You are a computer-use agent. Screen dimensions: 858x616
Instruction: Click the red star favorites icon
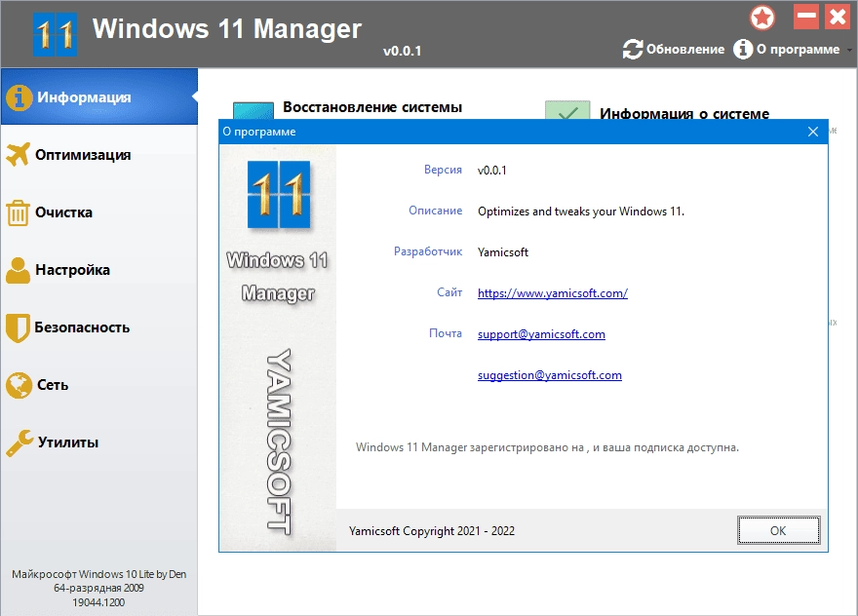pyautogui.click(x=762, y=18)
